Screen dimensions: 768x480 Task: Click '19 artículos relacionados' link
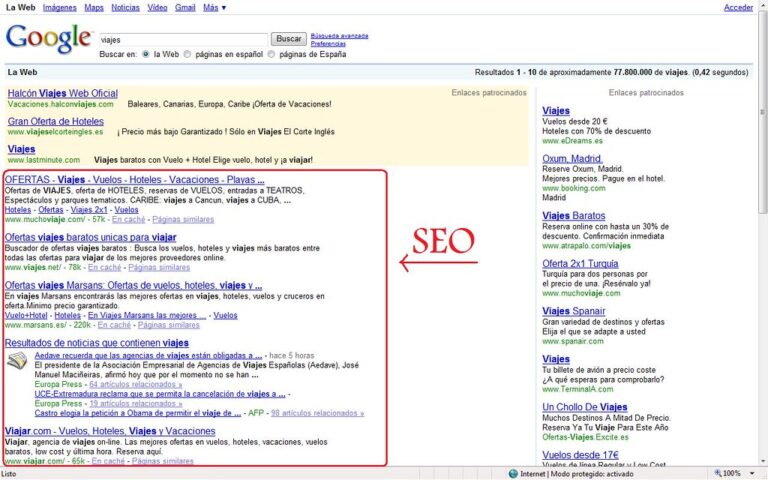(x=136, y=404)
